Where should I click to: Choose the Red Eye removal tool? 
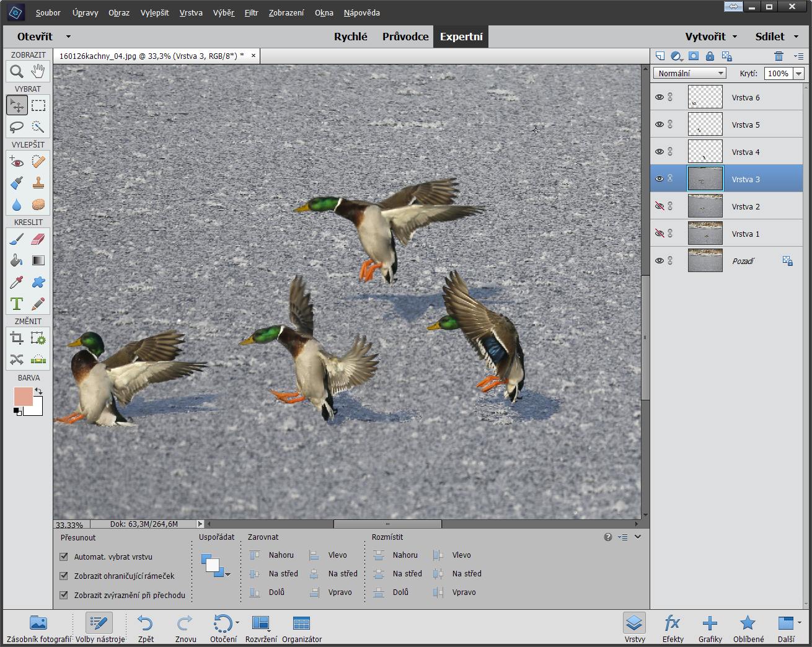(x=17, y=162)
